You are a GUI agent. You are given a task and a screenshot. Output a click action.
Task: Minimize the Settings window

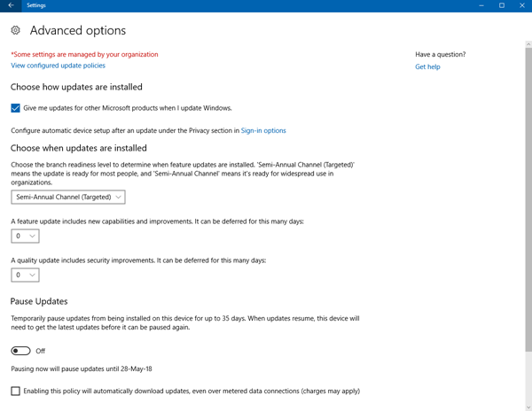tap(483, 5)
